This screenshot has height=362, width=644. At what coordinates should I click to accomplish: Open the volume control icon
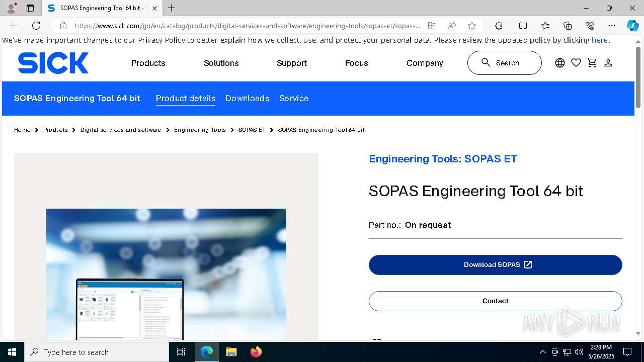[x=579, y=352]
